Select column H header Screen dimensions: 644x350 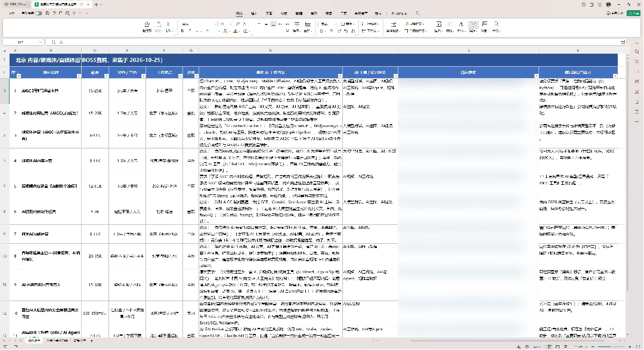point(271,51)
